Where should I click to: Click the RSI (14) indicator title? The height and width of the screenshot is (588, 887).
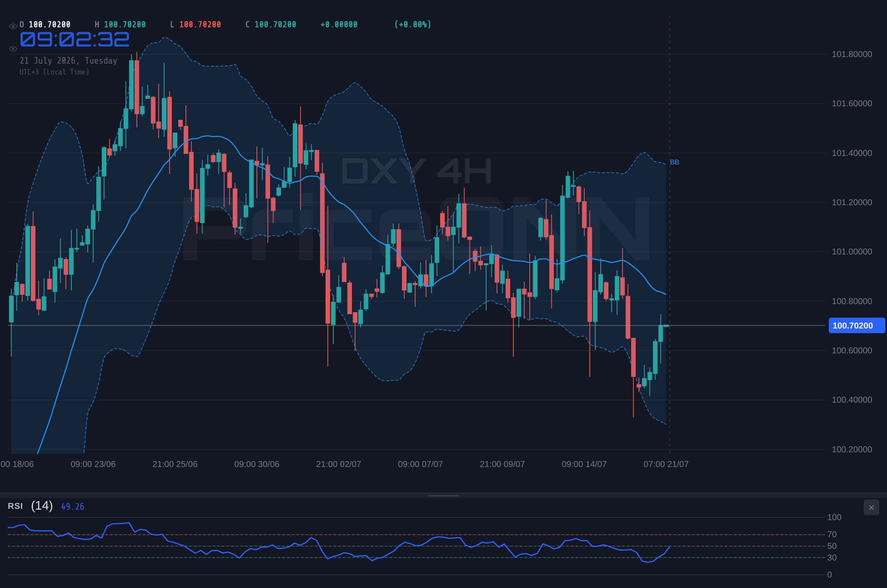30,506
